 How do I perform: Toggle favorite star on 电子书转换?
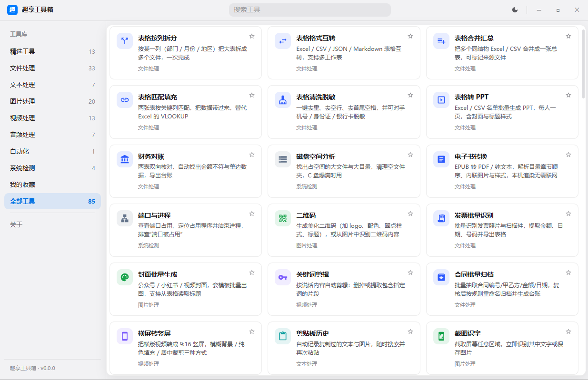tap(568, 155)
